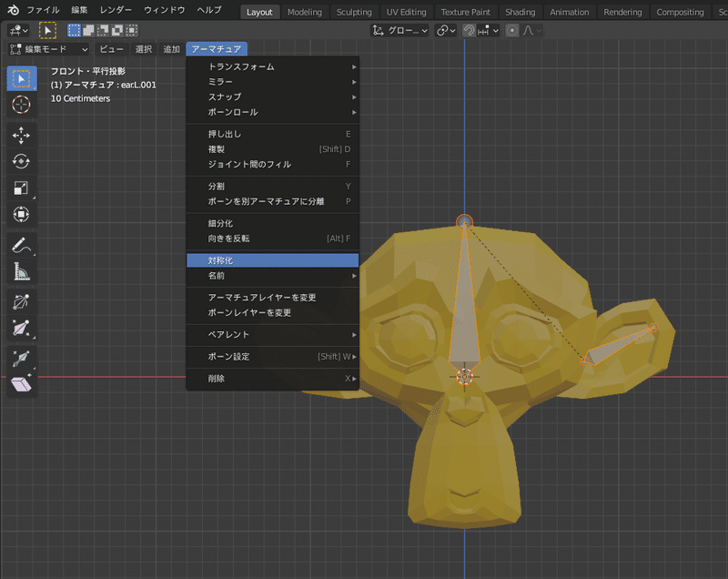Switch to the Compositing workspace tab
This screenshot has height=579, width=728.
pos(680,12)
